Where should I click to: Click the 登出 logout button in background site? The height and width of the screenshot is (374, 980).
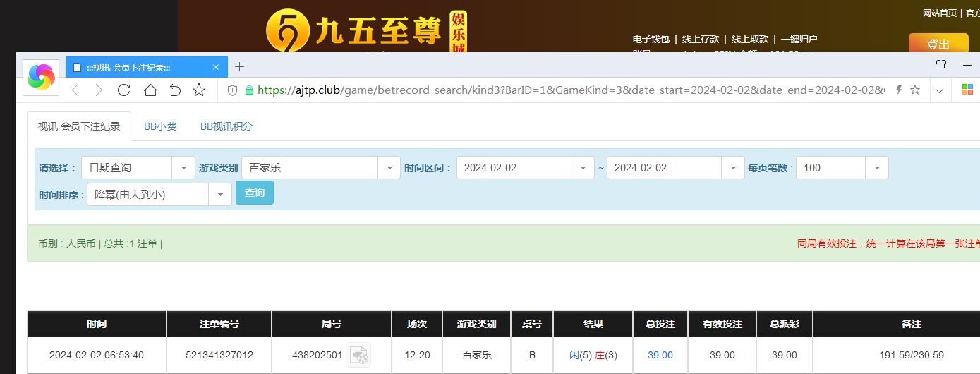pos(938,44)
